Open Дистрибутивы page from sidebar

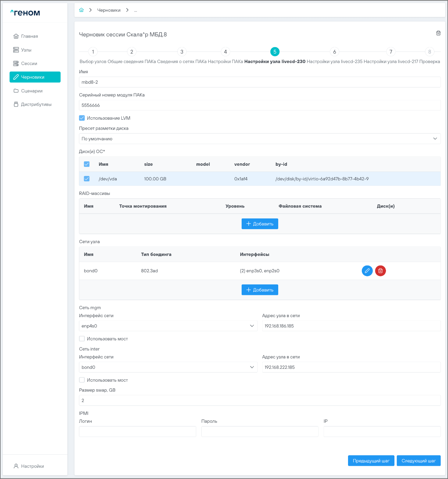click(36, 104)
